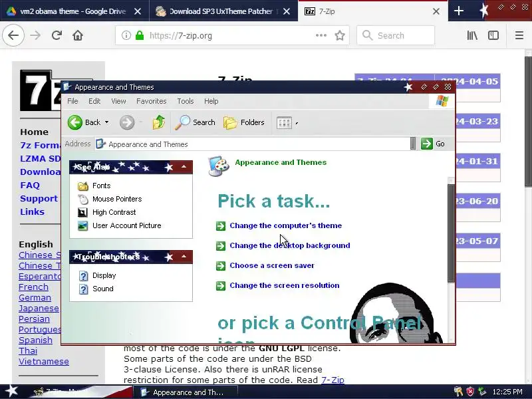The height and width of the screenshot is (399, 532).
Task: Click the Appearance and Themes palette icon
Action: click(219, 166)
